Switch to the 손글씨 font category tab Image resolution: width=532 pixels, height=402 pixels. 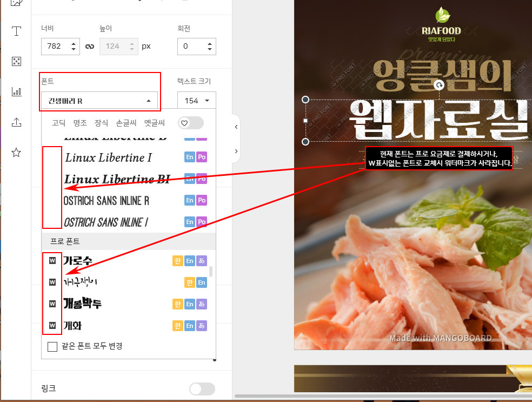125,123
